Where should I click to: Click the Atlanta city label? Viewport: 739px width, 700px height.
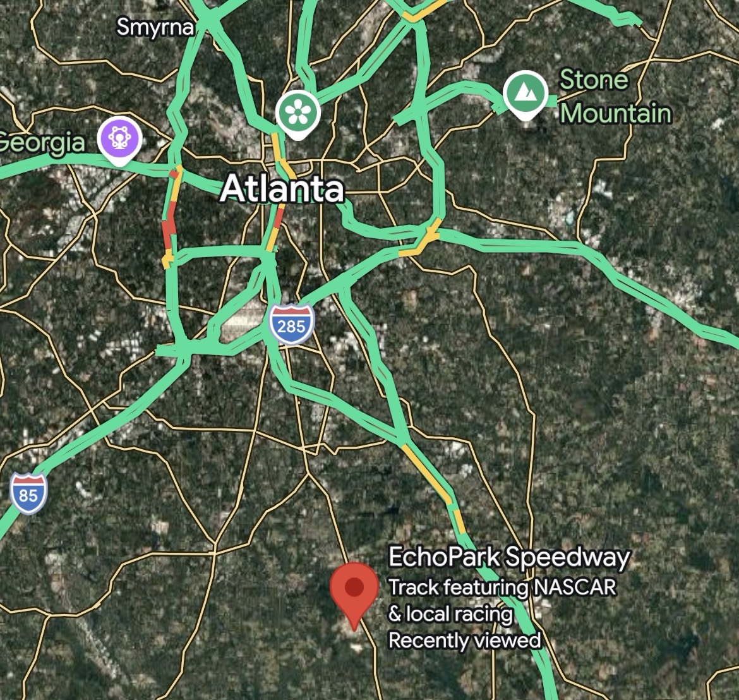tap(282, 188)
